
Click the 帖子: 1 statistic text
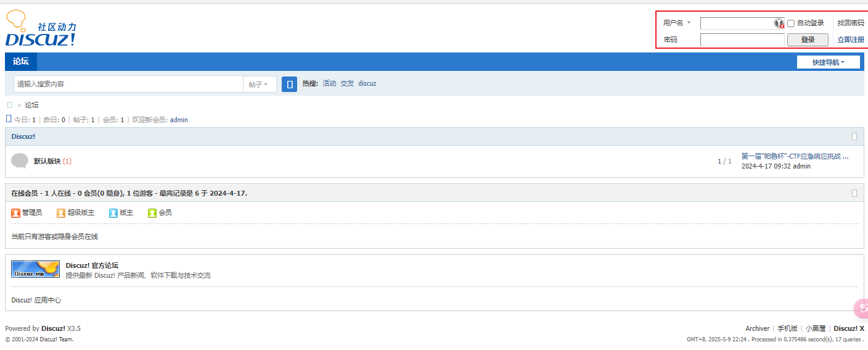pos(84,120)
